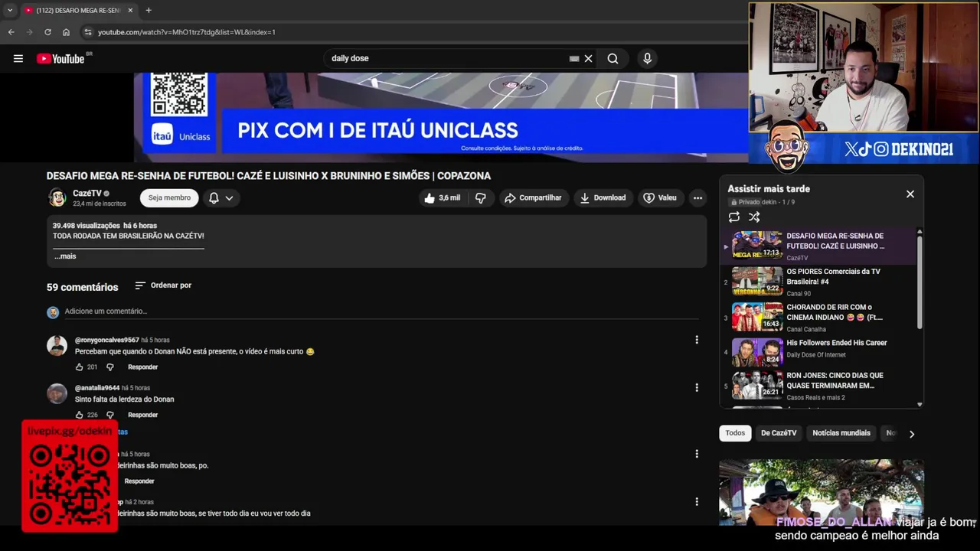Click the magnifier search button
The height and width of the screenshot is (551, 980).
(612, 58)
